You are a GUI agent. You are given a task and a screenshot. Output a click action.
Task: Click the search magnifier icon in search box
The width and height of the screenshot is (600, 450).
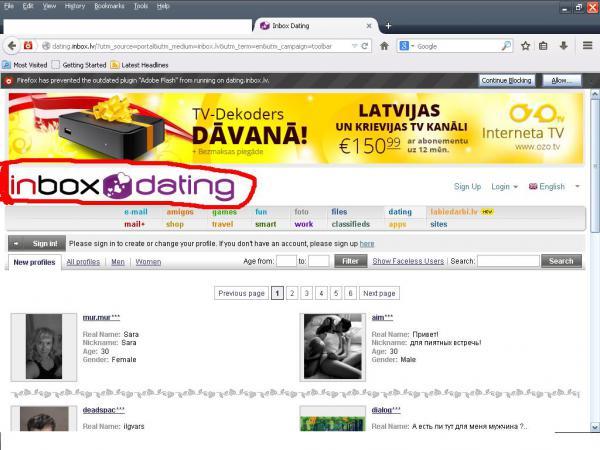click(506, 46)
